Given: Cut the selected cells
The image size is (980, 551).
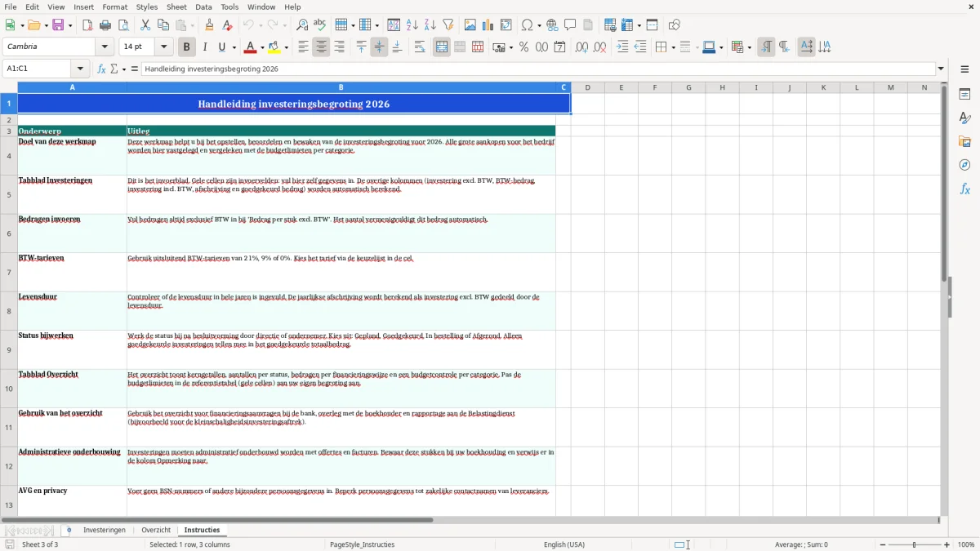Looking at the screenshot, I should [145, 25].
